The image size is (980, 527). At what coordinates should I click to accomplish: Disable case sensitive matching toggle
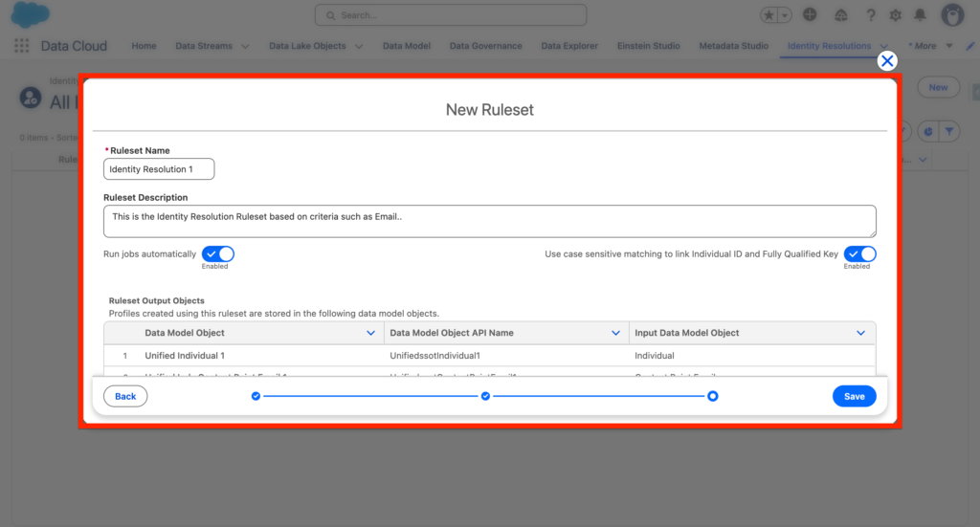click(859, 253)
